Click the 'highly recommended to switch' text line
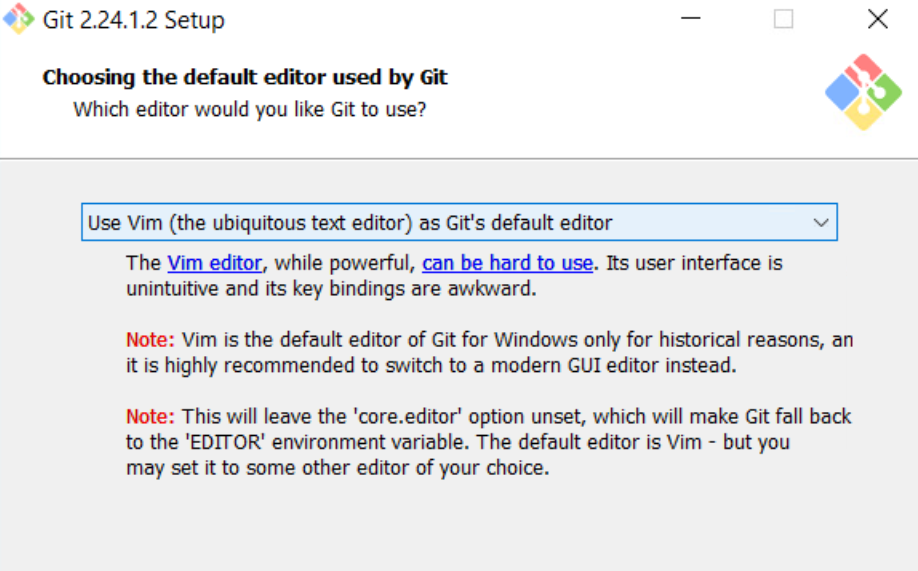Image resolution: width=918 pixels, height=571 pixels. click(430, 366)
